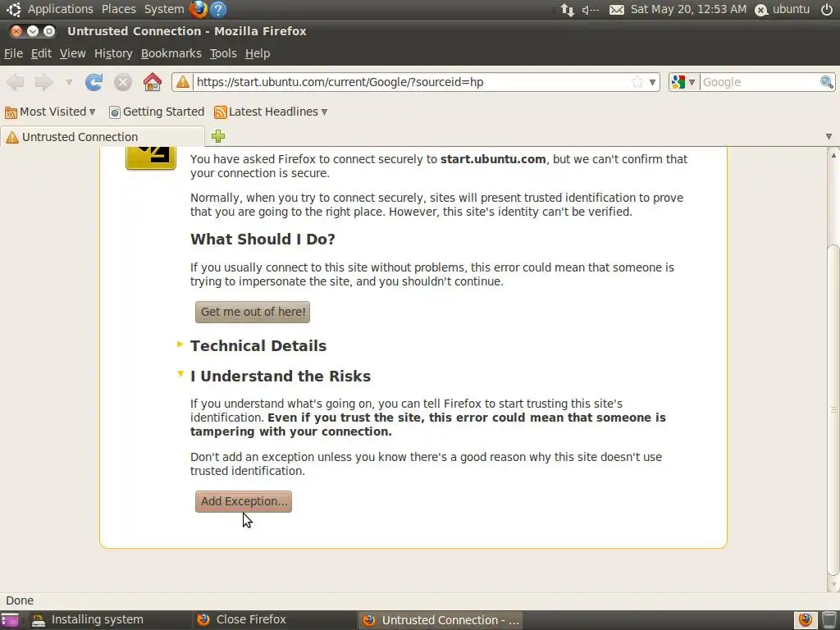The height and width of the screenshot is (630, 840).
Task: Select the Untrusted Connection taskbar window
Action: [440, 620]
